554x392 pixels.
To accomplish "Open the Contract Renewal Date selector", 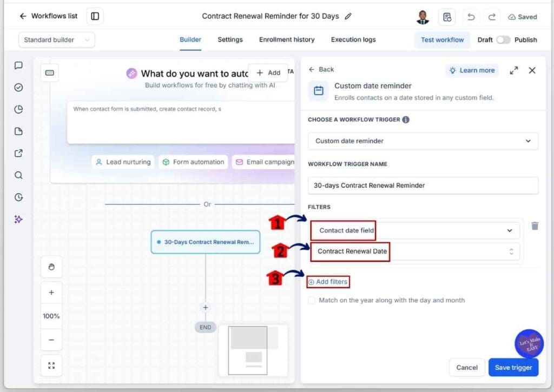I will click(415, 251).
